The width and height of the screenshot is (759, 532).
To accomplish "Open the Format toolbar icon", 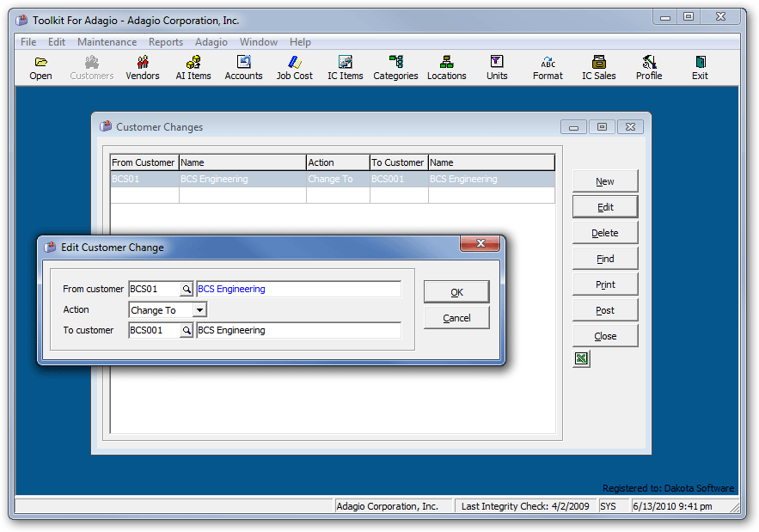I will tap(548, 68).
